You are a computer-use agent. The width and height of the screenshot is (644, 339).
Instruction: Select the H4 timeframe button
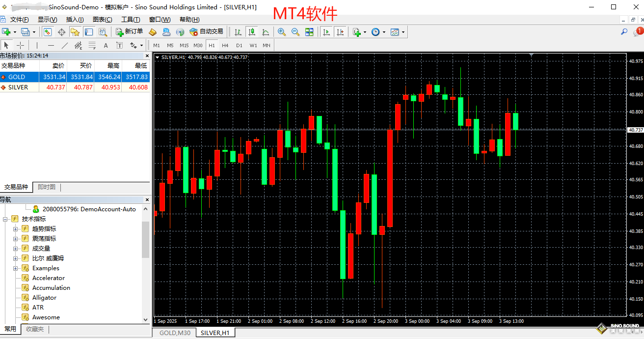[x=225, y=45]
